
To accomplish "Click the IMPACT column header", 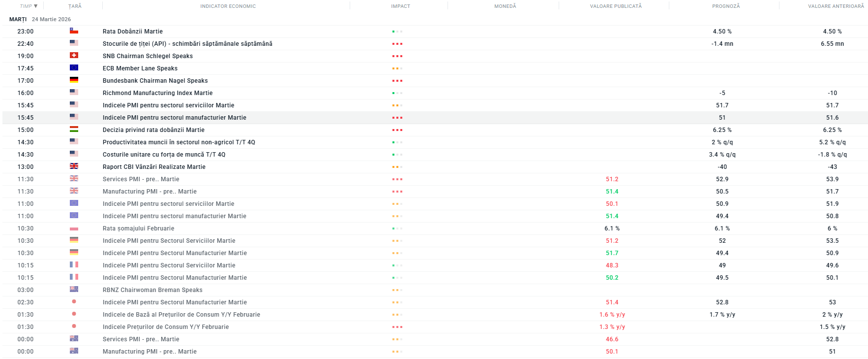I will [400, 6].
